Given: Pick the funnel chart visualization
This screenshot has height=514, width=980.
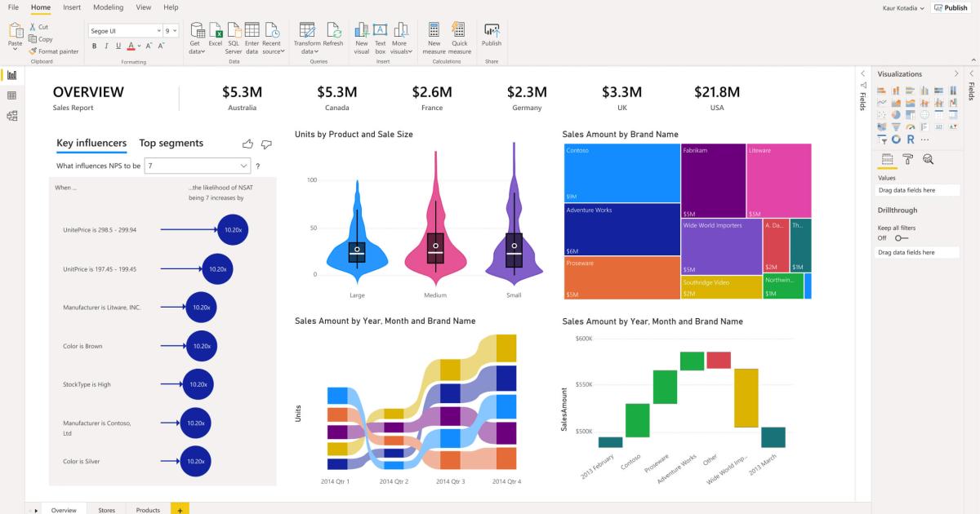Looking at the screenshot, I should coord(896,126).
